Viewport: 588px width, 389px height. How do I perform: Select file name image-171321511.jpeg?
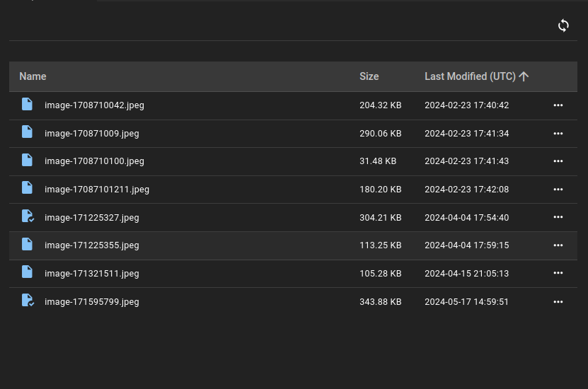(92, 274)
